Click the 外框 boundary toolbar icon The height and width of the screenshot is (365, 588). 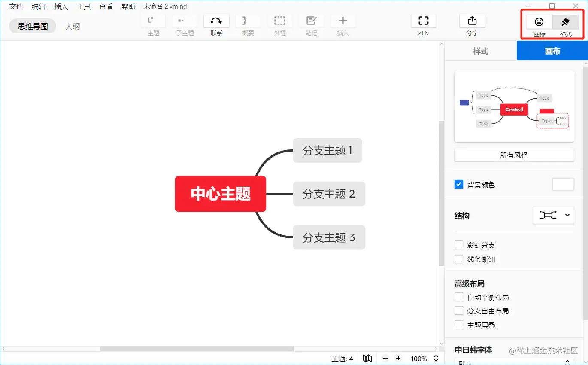click(280, 21)
